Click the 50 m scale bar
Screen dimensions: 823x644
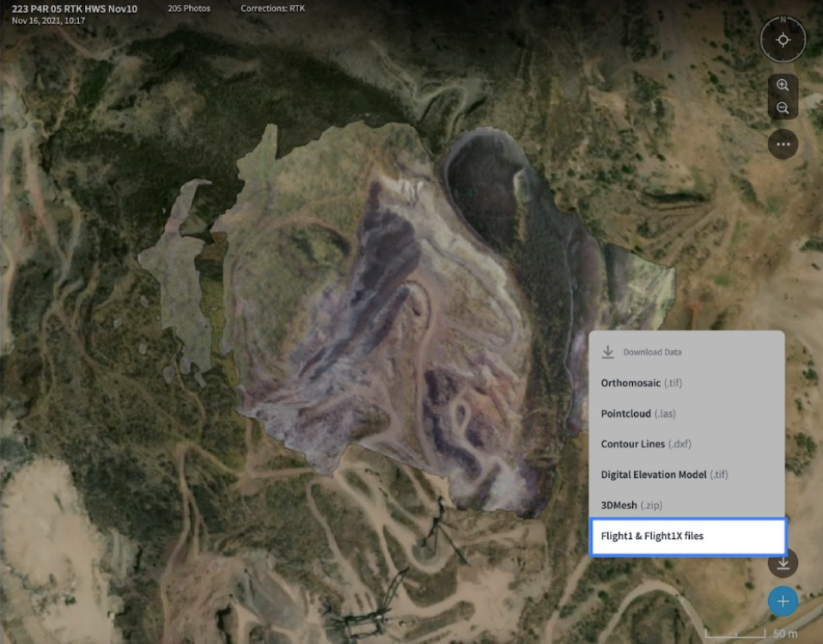click(x=751, y=634)
